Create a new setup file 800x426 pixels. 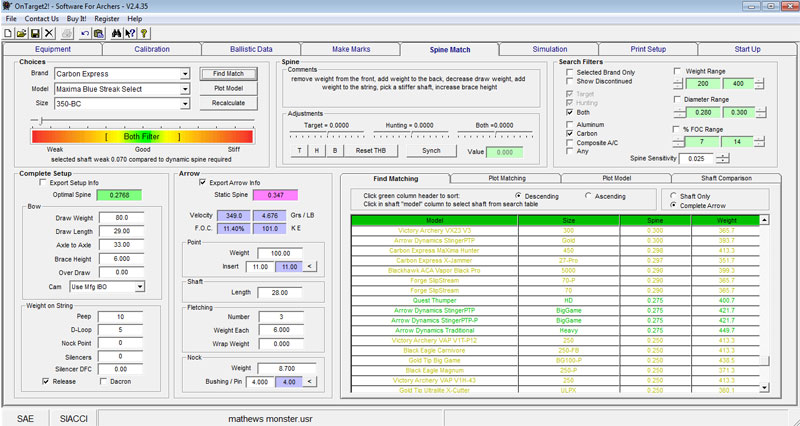tap(8, 34)
